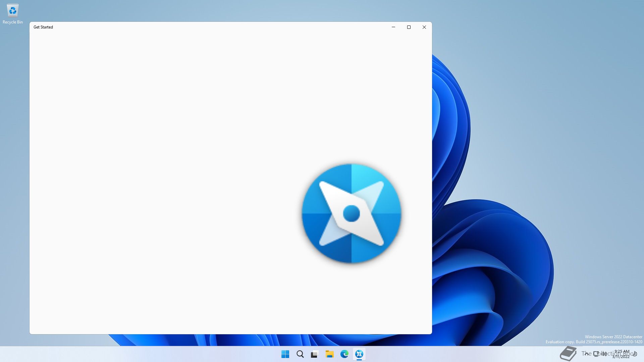The width and height of the screenshot is (644, 362).
Task: Close the Get Started window
Action: (x=424, y=27)
